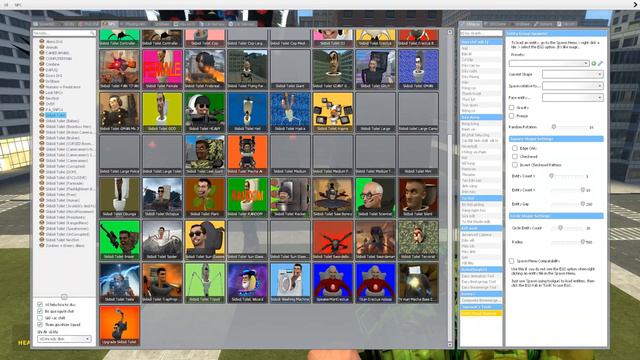
Task: Open the dropdown at bottom of left NPC panel
Action: (64, 339)
